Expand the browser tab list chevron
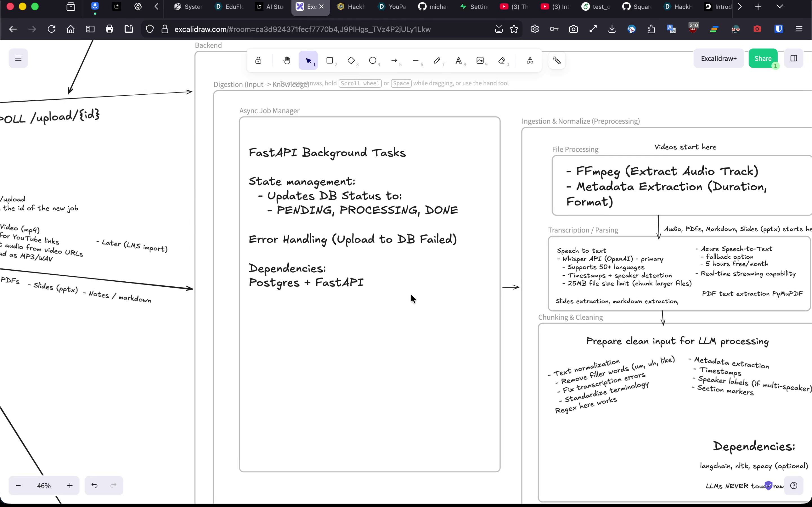Image resolution: width=812 pixels, height=507 pixels. [780, 7]
